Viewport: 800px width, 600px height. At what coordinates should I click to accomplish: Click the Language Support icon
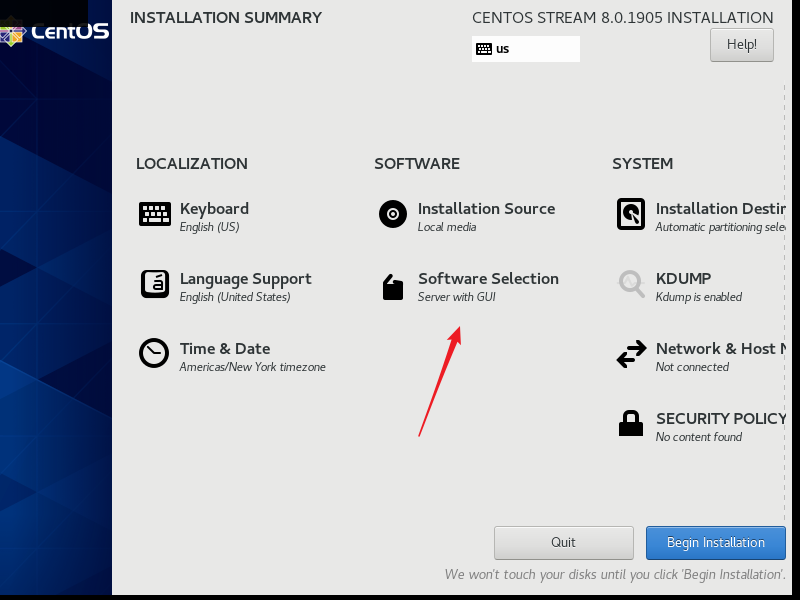(155, 284)
